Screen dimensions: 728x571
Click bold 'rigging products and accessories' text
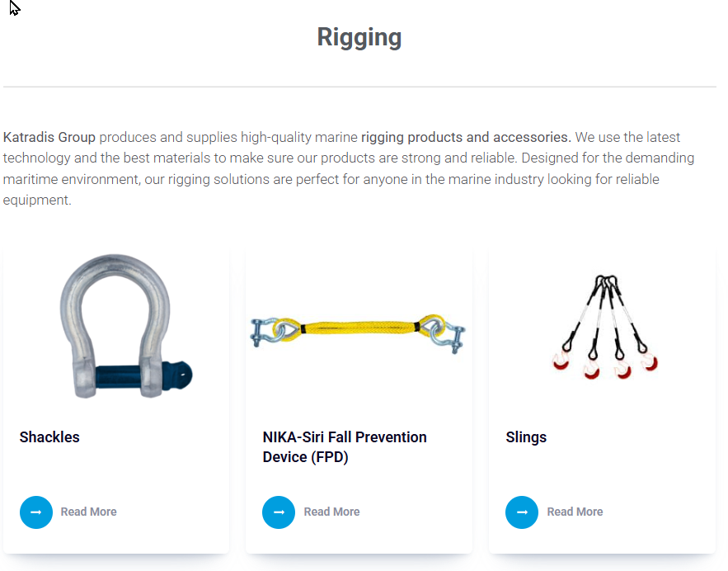[x=466, y=137]
